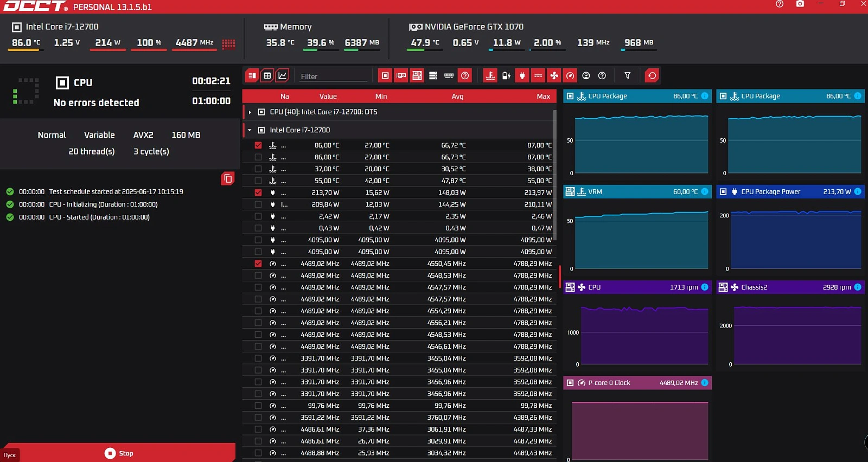Click the AVX2 instruction set setting
The height and width of the screenshot is (462, 868).
pos(143,135)
